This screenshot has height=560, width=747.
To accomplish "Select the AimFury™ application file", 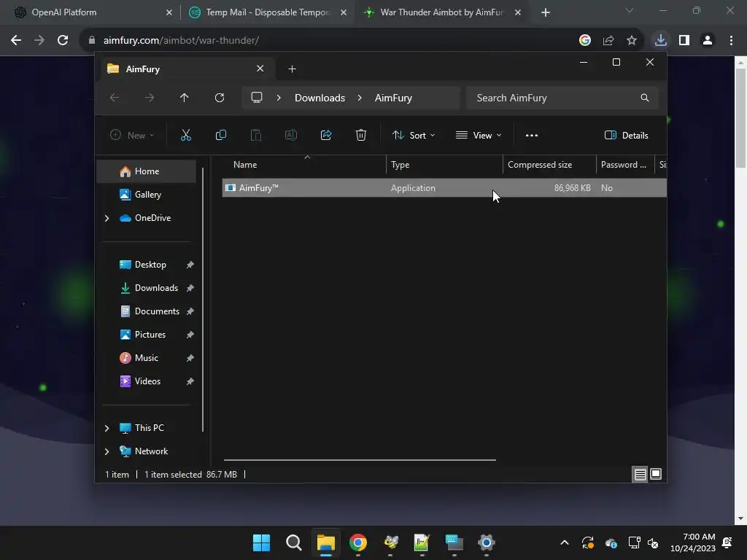I will pyautogui.click(x=444, y=187).
